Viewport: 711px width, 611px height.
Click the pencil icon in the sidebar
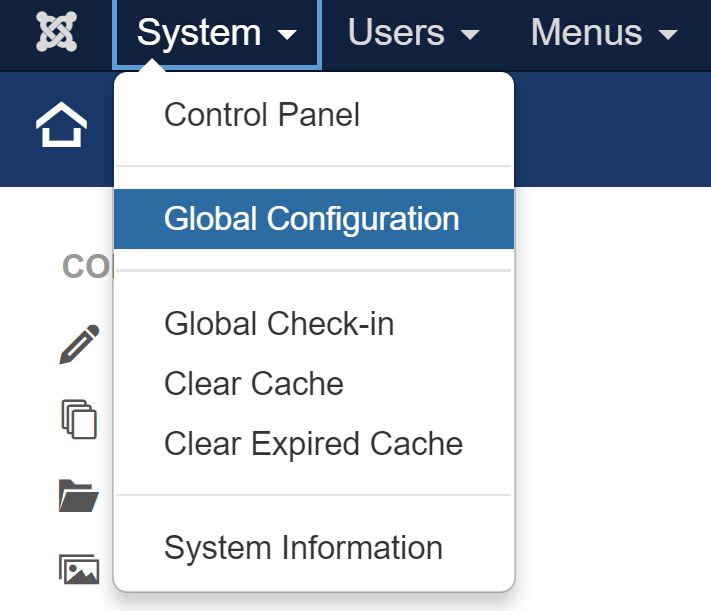[78, 344]
